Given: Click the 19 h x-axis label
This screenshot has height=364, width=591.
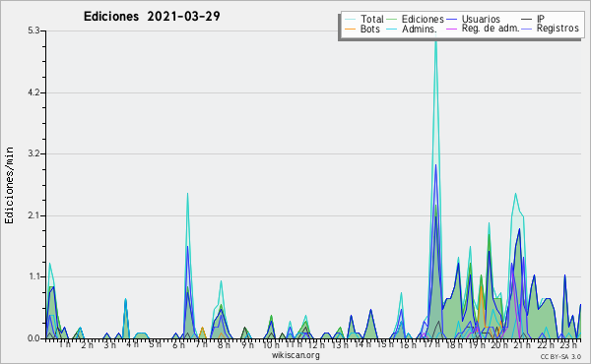Looking at the screenshot, I should point(477,345).
